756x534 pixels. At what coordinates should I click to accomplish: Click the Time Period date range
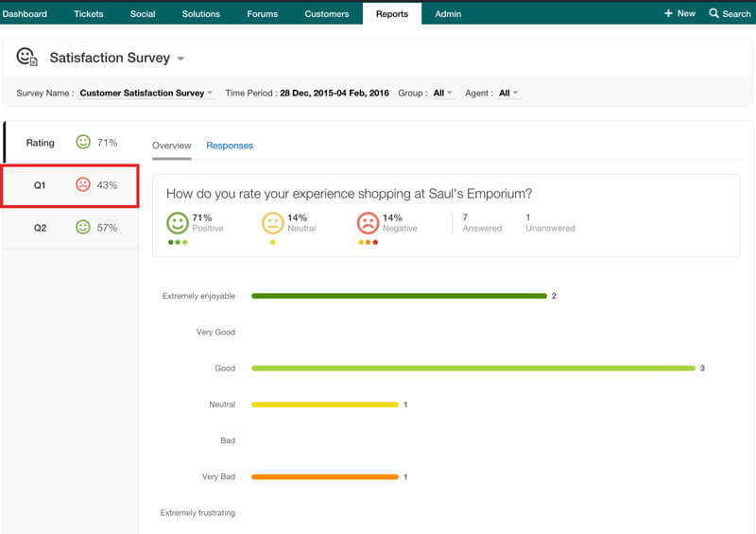334,94
